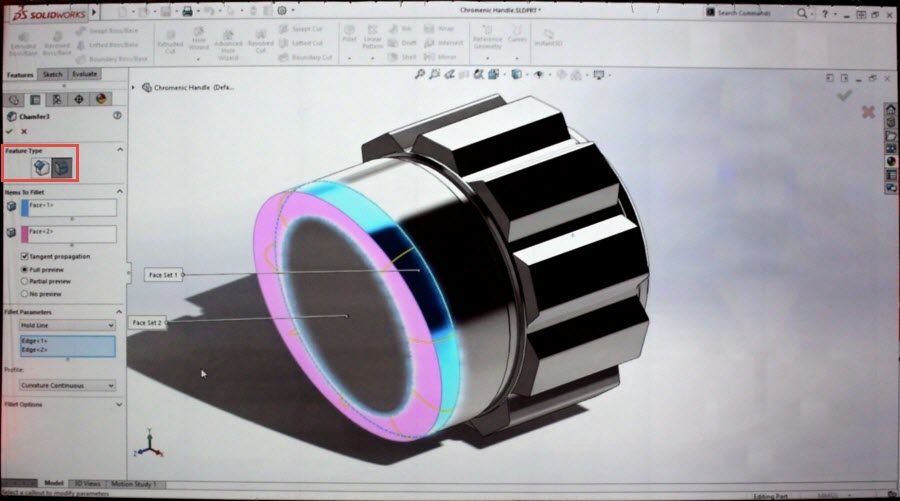
Task: Click the Reference Geometry ribbon button
Action: pos(487,38)
